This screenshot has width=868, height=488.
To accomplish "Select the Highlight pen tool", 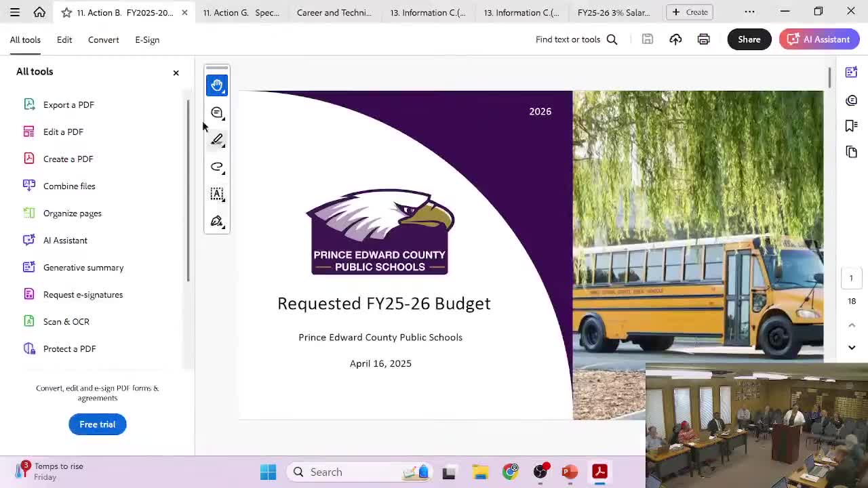I will tap(217, 140).
